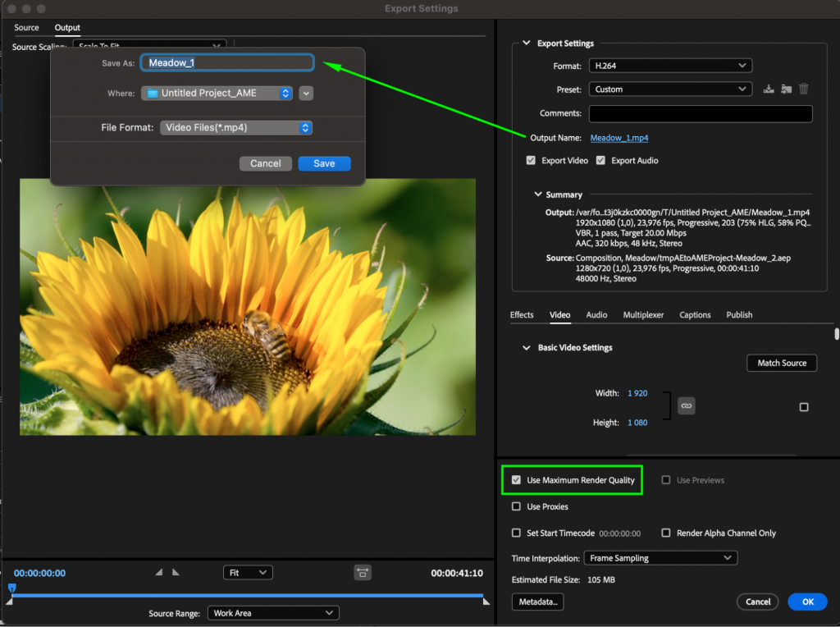
Task: Click inside the Comments field
Action: pyautogui.click(x=700, y=113)
